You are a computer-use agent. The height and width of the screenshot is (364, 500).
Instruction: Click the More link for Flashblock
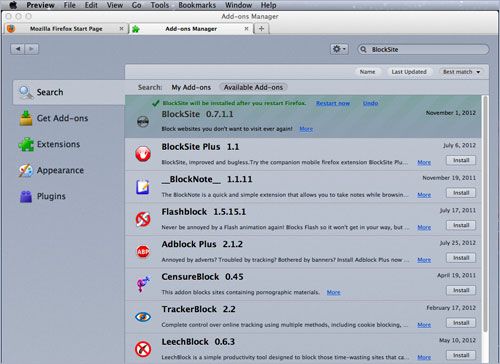(424, 227)
